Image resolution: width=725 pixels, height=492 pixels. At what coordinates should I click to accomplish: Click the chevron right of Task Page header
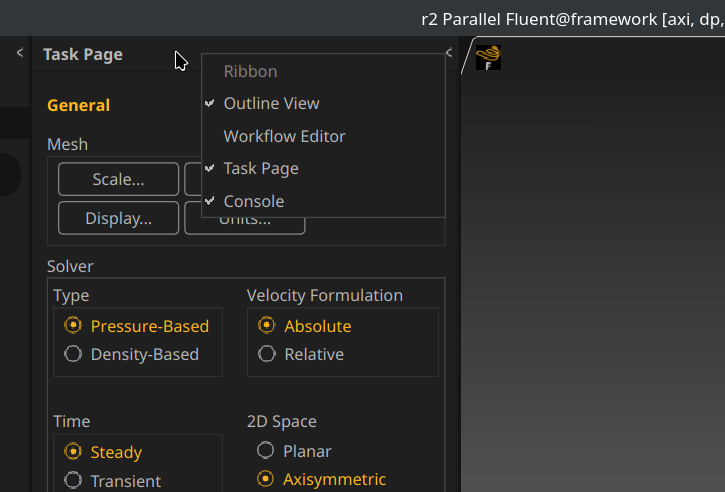449,53
